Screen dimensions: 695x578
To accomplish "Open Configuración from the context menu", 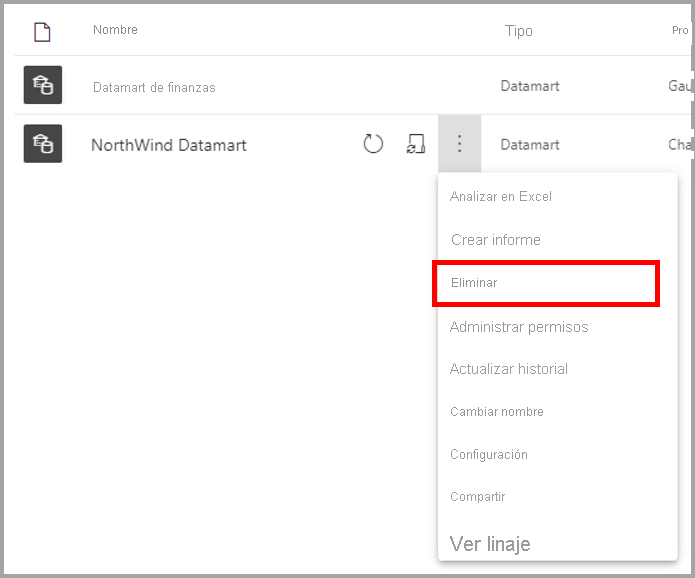I will [488, 454].
